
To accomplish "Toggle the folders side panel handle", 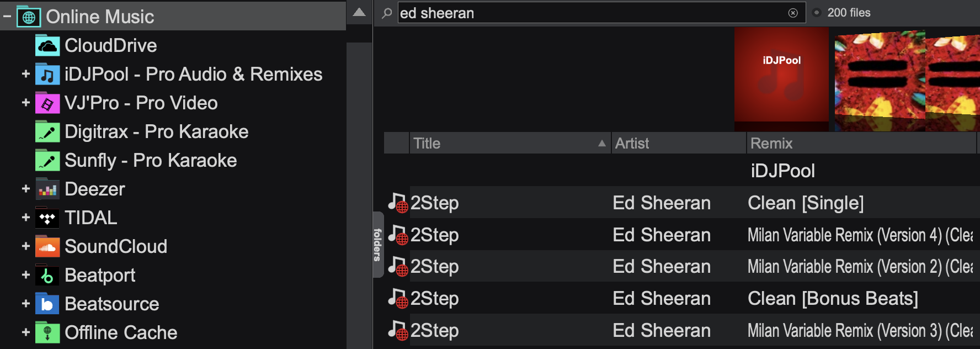I will coord(377,244).
